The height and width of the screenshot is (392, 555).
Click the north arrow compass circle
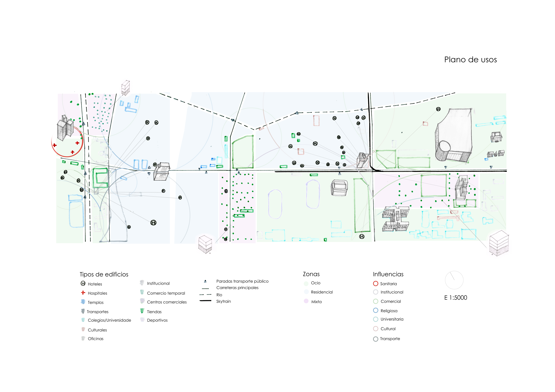pos(454,280)
